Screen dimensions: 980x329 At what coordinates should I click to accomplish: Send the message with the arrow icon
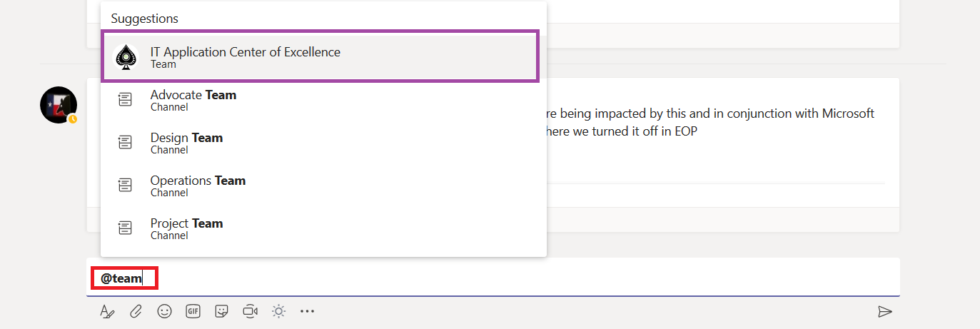(x=885, y=311)
